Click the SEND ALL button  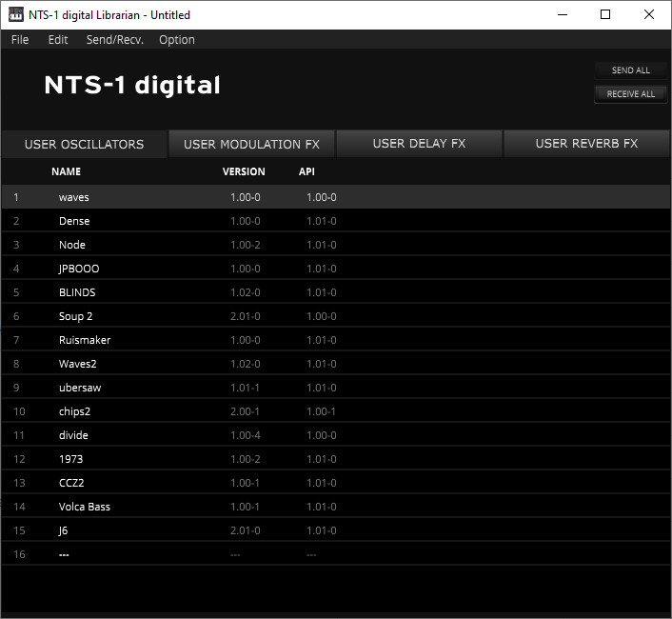pos(630,70)
